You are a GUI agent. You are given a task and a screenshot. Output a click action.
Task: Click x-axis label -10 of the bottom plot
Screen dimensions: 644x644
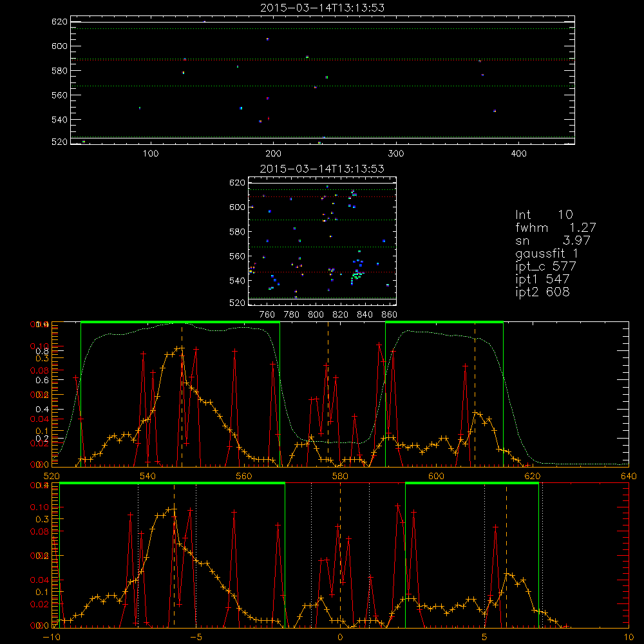click(52, 638)
